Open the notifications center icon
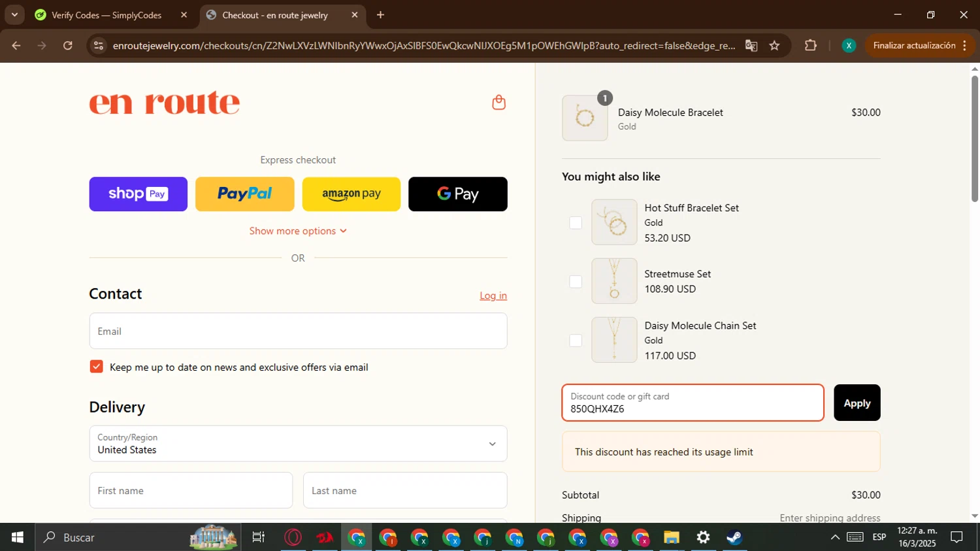The width and height of the screenshot is (980, 551). click(x=956, y=537)
